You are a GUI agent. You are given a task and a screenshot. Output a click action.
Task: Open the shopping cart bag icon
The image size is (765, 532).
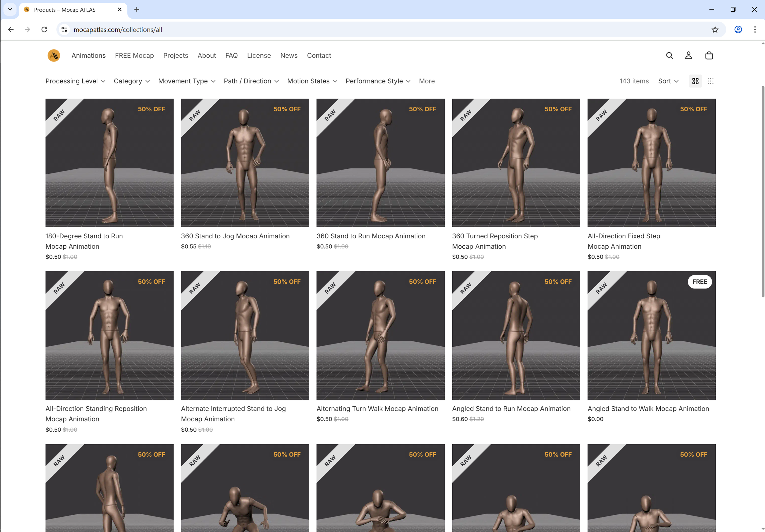click(709, 55)
